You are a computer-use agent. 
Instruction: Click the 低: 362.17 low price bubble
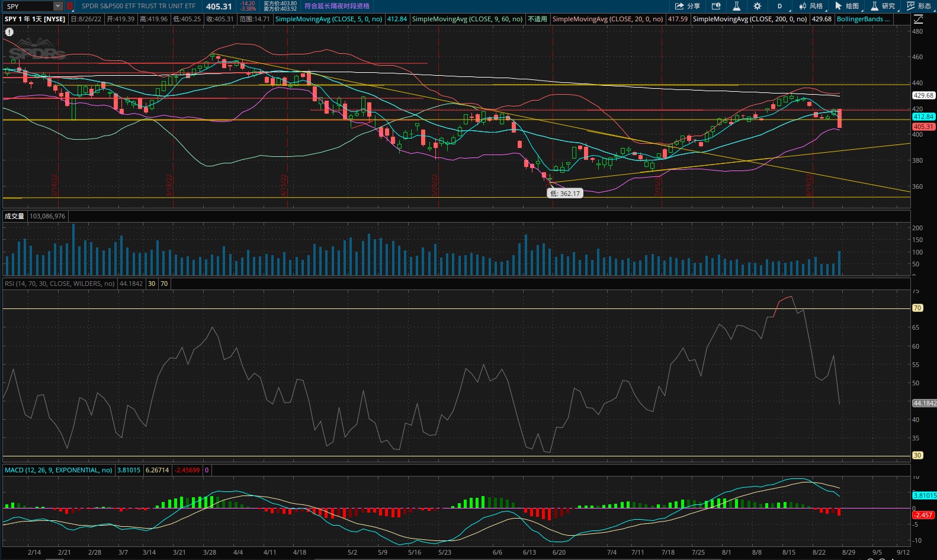(x=565, y=194)
